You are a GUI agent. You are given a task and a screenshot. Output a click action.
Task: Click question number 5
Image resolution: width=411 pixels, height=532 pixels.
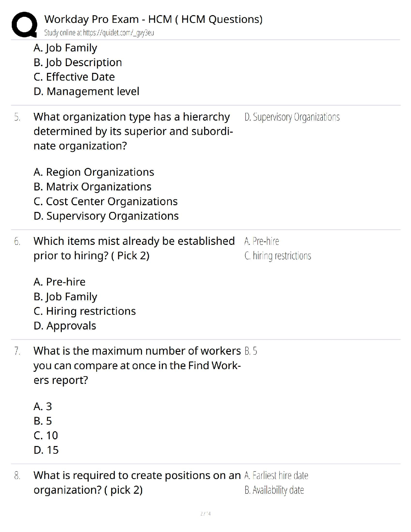pyautogui.click(x=17, y=117)
